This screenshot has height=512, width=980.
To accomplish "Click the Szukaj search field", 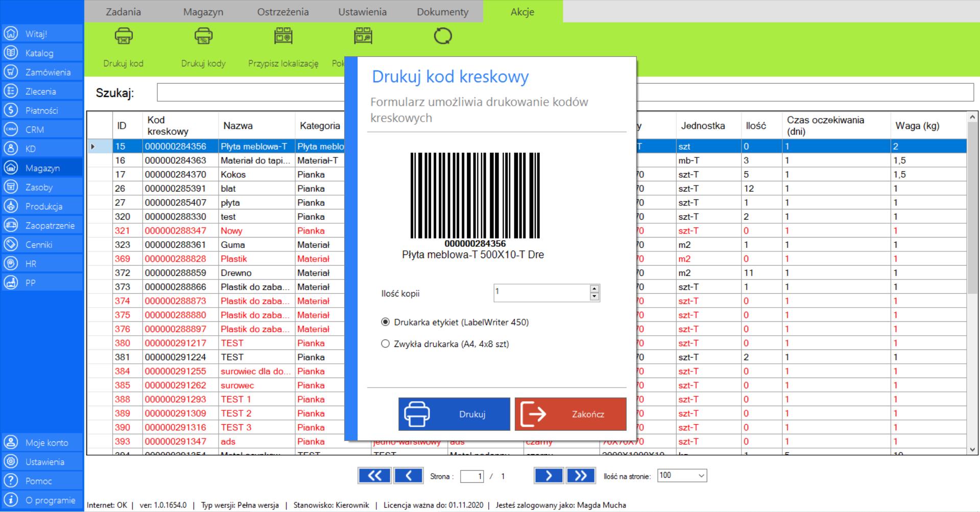I will click(x=565, y=92).
